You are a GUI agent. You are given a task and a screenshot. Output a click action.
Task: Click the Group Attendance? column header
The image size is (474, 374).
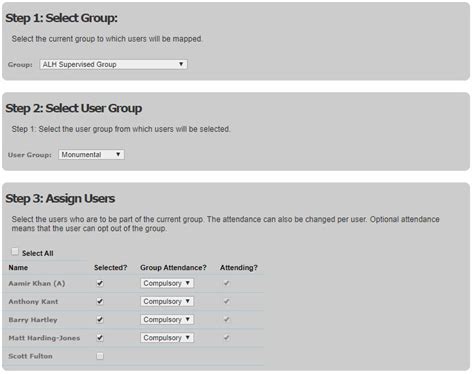tap(173, 268)
